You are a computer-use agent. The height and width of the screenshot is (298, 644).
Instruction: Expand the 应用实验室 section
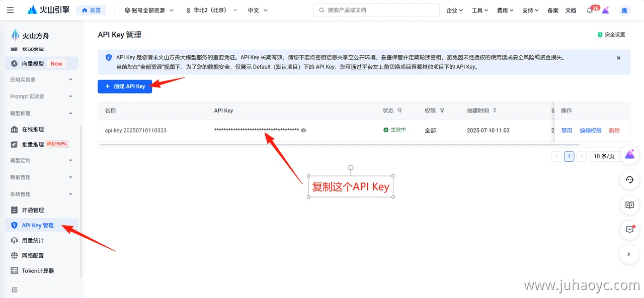point(42,79)
